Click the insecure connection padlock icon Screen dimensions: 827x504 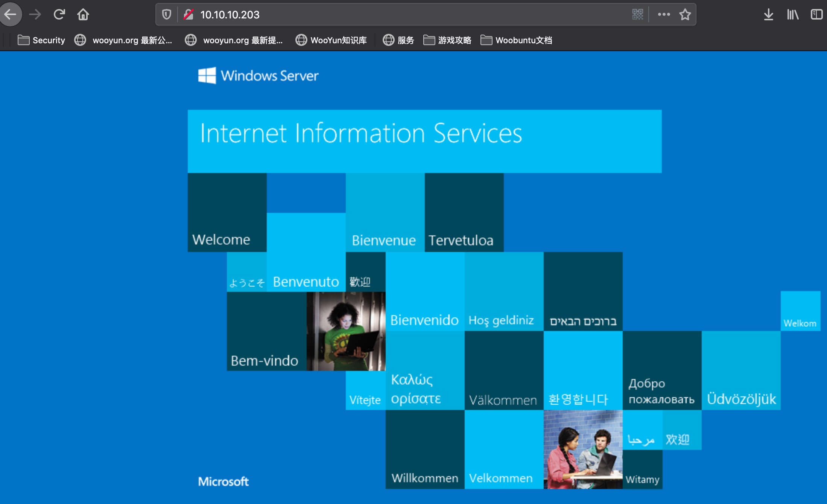tap(189, 15)
